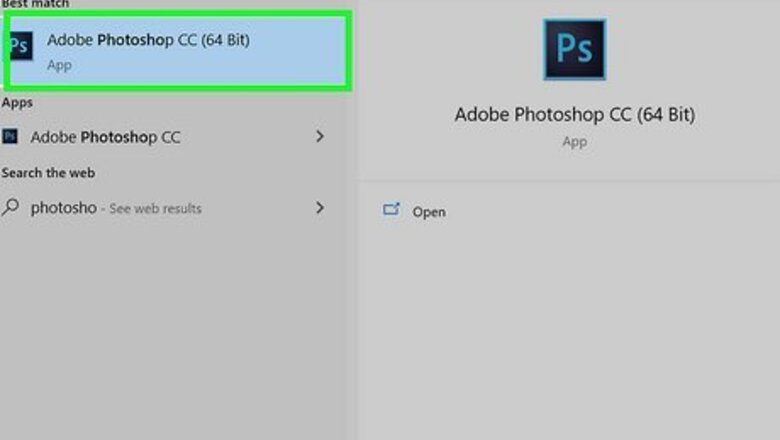The height and width of the screenshot is (440, 780).
Task: Open the best match Adobe Photoshop CC (64 Bit) title
Action: click(x=148, y=41)
